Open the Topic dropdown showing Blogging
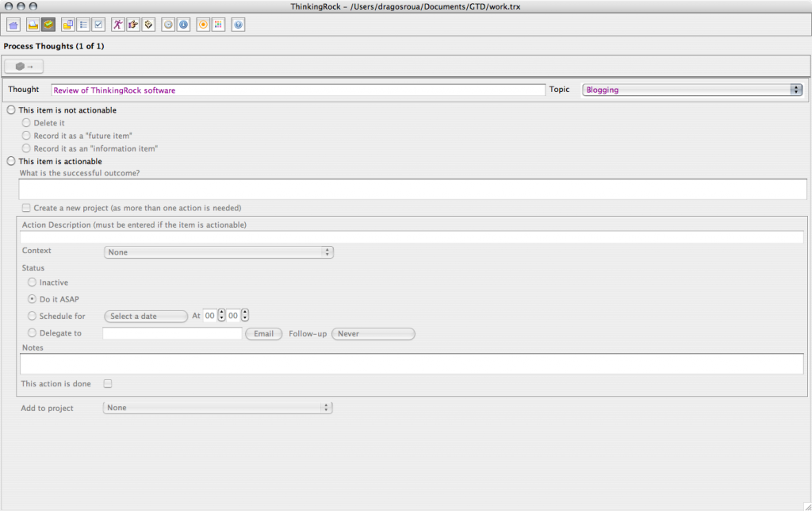 692,90
